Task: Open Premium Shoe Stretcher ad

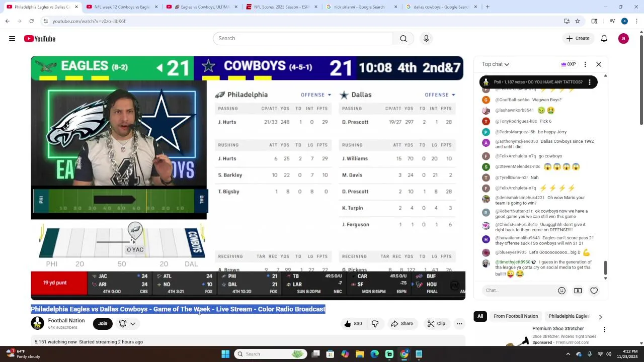Action: click(x=558, y=329)
